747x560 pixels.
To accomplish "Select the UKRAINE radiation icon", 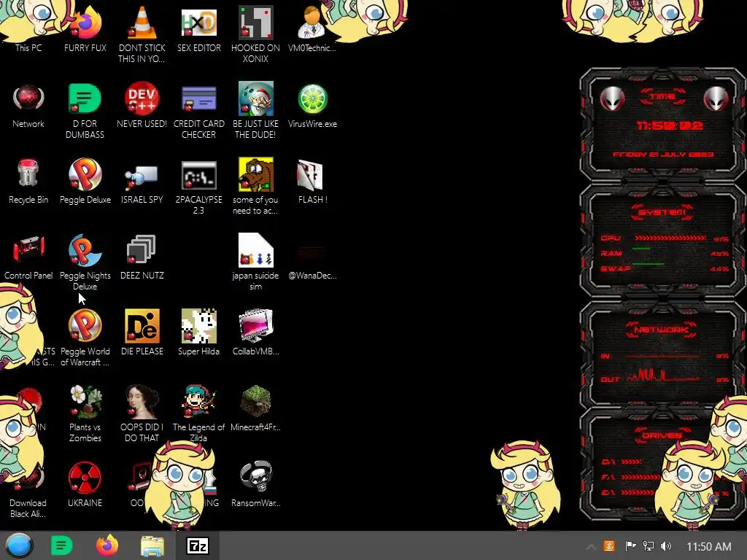I will [x=85, y=484].
